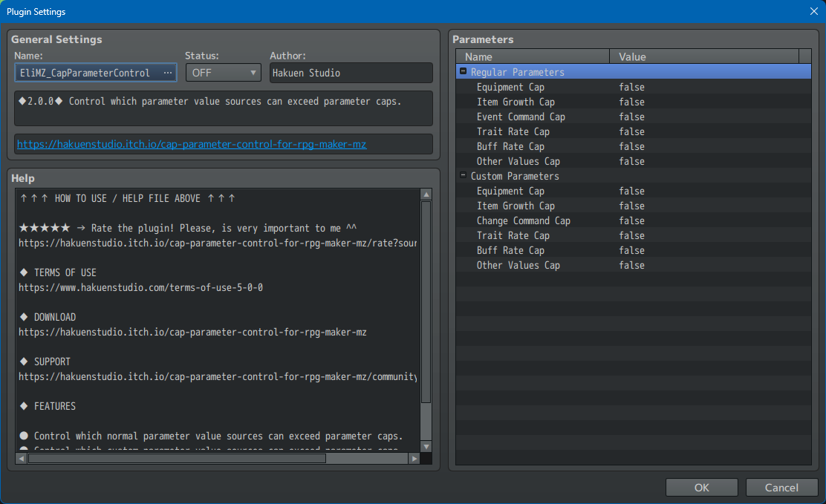Open the hakuenstudio itch.io plugin link

pos(191,144)
